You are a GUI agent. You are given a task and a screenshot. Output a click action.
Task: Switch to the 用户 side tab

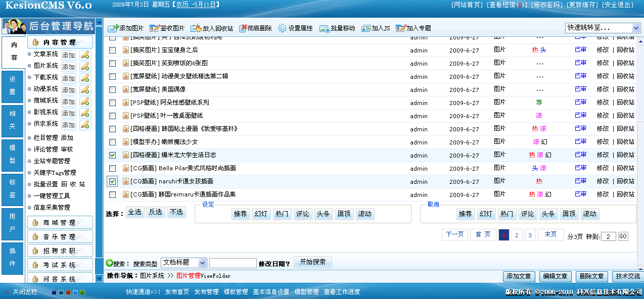[x=13, y=223]
